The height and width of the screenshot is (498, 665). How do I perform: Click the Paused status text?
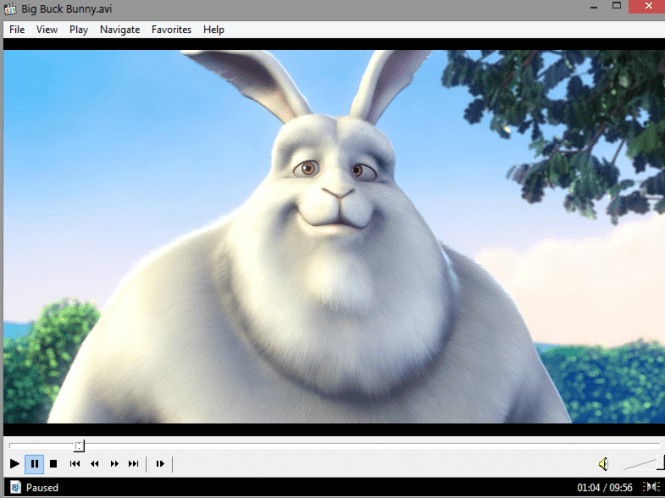click(42, 487)
